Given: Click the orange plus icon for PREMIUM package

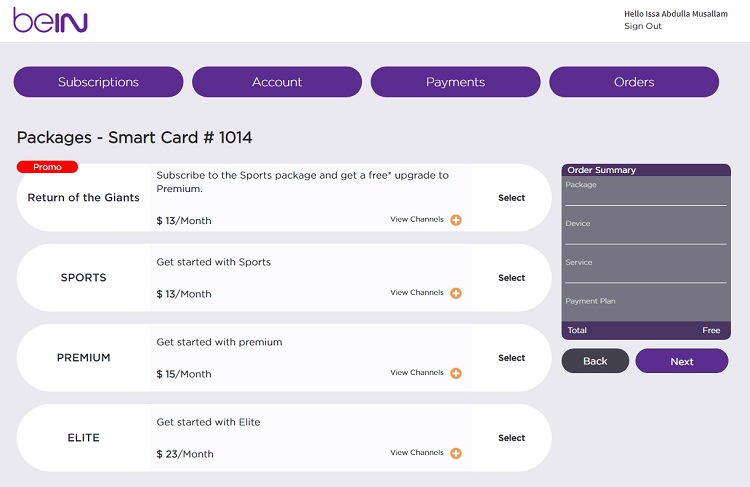Looking at the screenshot, I should pyautogui.click(x=456, y=373).
